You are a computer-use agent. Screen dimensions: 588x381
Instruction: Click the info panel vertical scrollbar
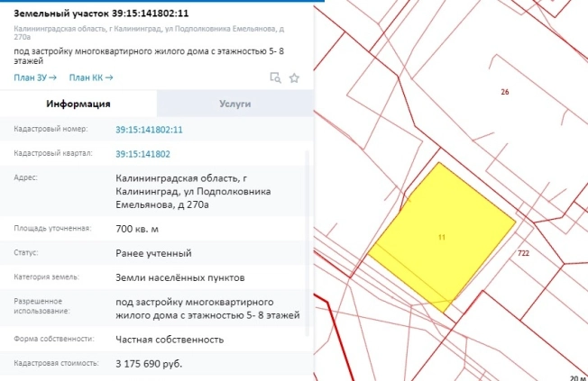tap(308, 243)
